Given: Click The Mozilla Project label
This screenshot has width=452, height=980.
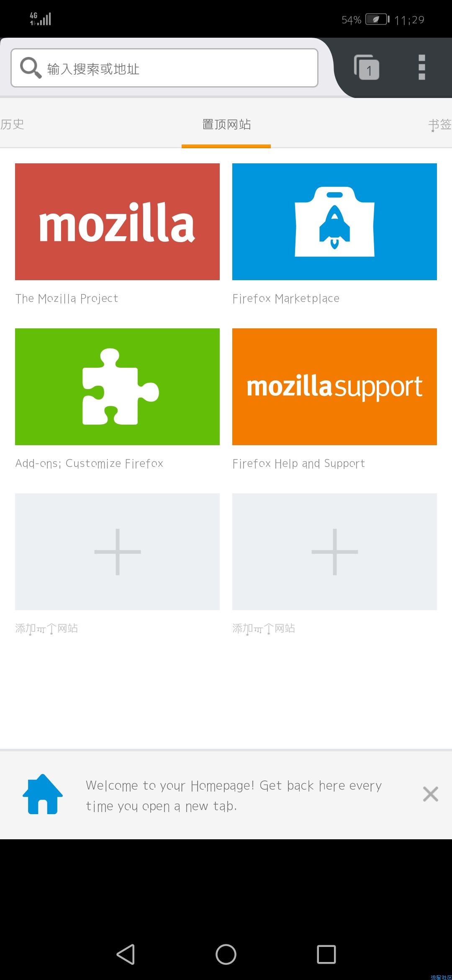Looking at the screenshot, I should pos(67,299).
